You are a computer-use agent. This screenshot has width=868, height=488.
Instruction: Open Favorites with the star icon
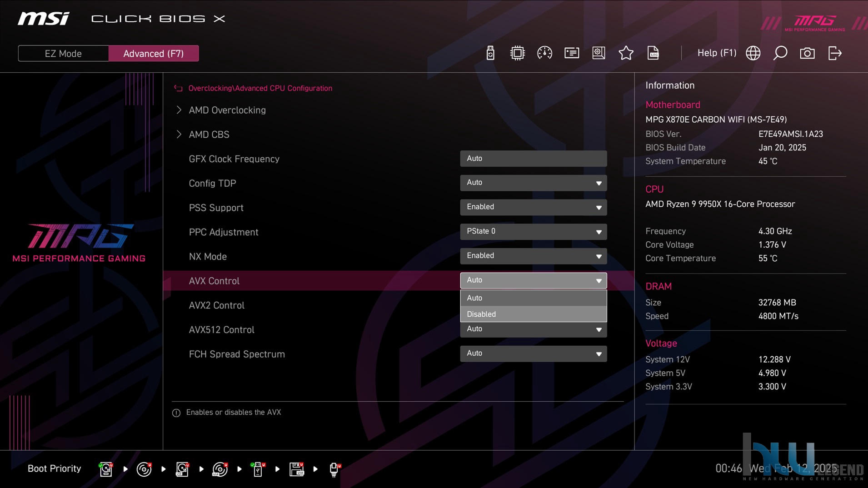click(626, 53)
